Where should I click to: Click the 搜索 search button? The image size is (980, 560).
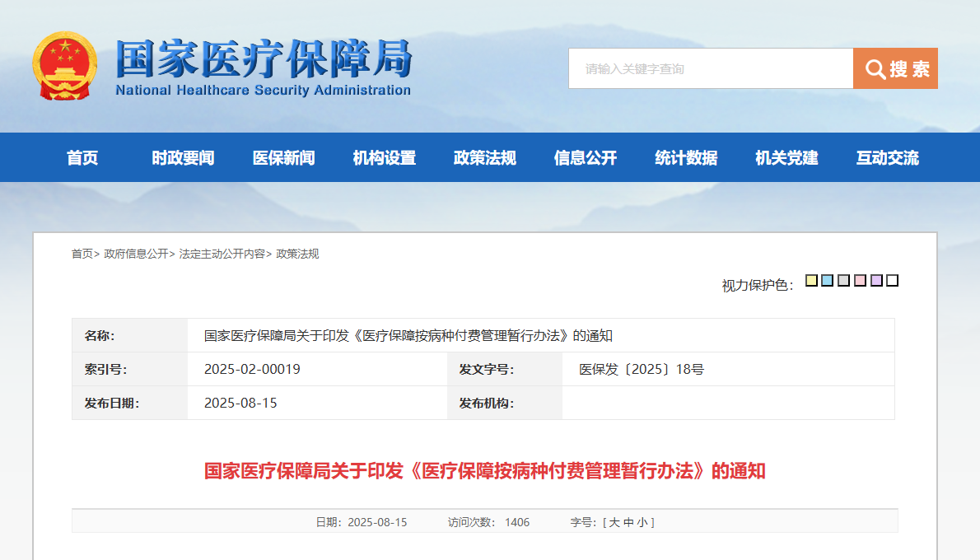click(x=906, y=68)
